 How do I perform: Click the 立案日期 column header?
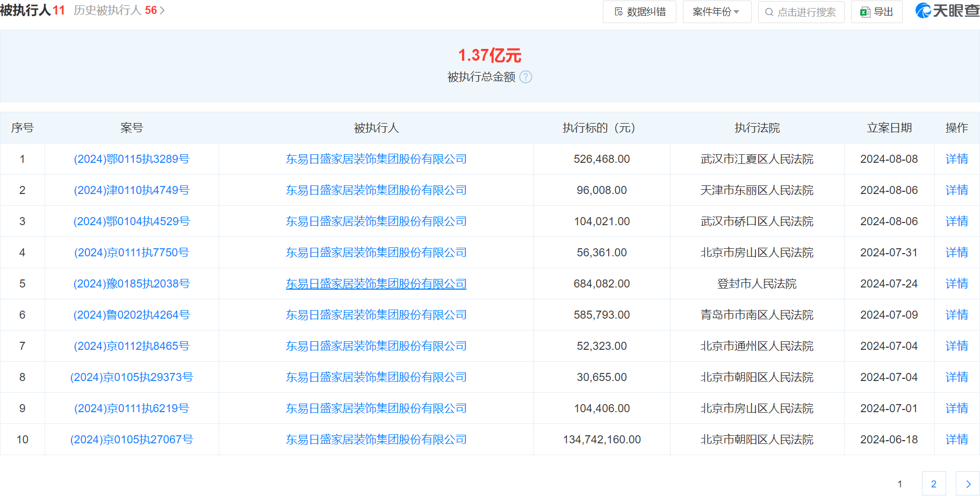point(889,128)
